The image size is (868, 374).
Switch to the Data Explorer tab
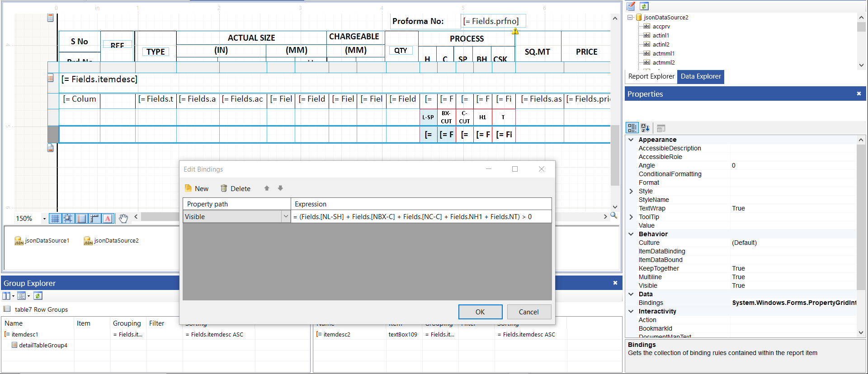pos(701,76)
